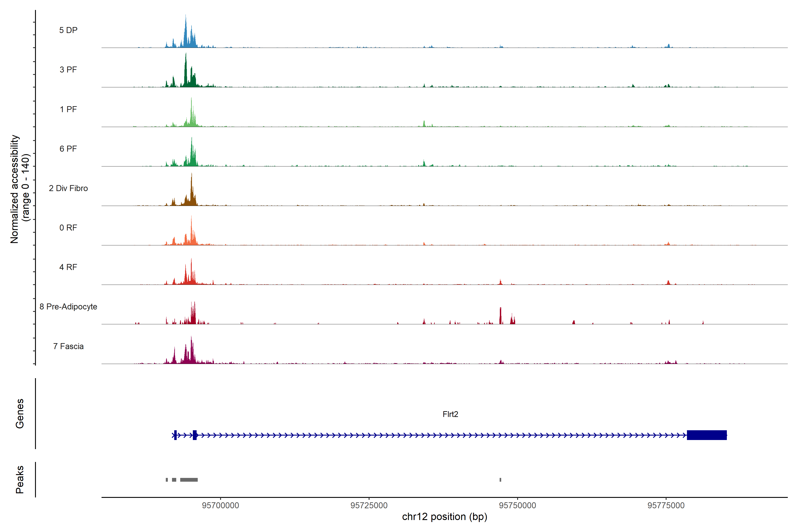Select the 1 PF track label
This screenshot has height=532, width=798.
pyautogui.click(x=68, y=109)
